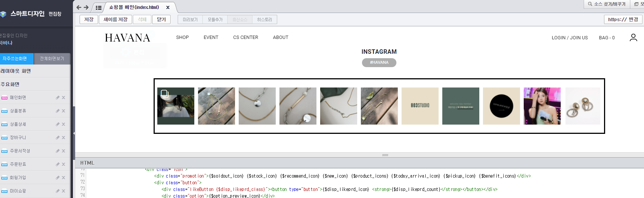Open the 회원가입 file

click(x=18, y=178)
